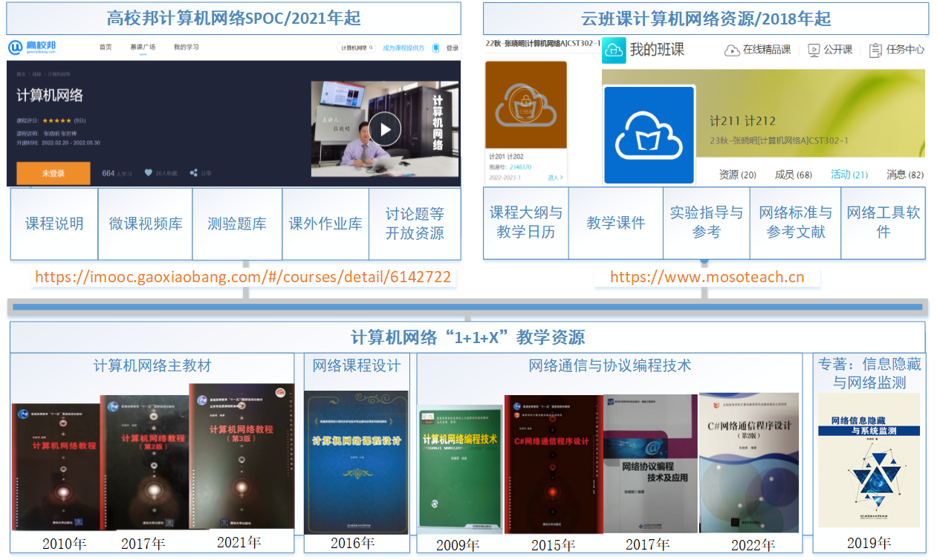This screenshot has width=937, height=560.
Task: Click the blue 计211 计212 class cover
Action: click(x=649, y=134)
